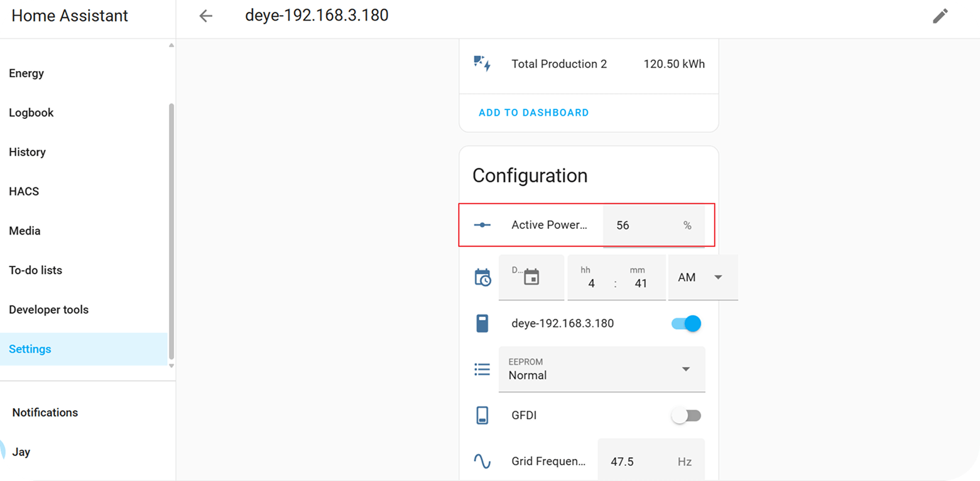Open the AM/PM dropdown
Image resolution: width=980 pixels, height=481 pixels.
[702, 277]
